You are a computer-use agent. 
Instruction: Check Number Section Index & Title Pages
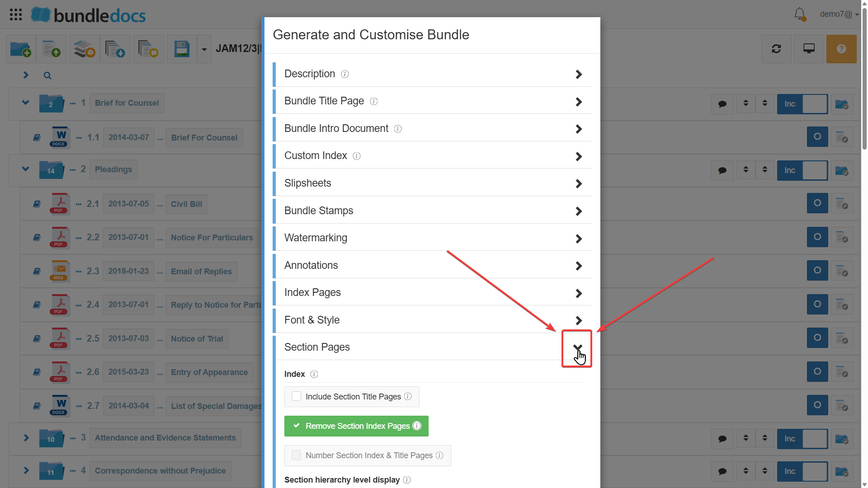[297, 455]
